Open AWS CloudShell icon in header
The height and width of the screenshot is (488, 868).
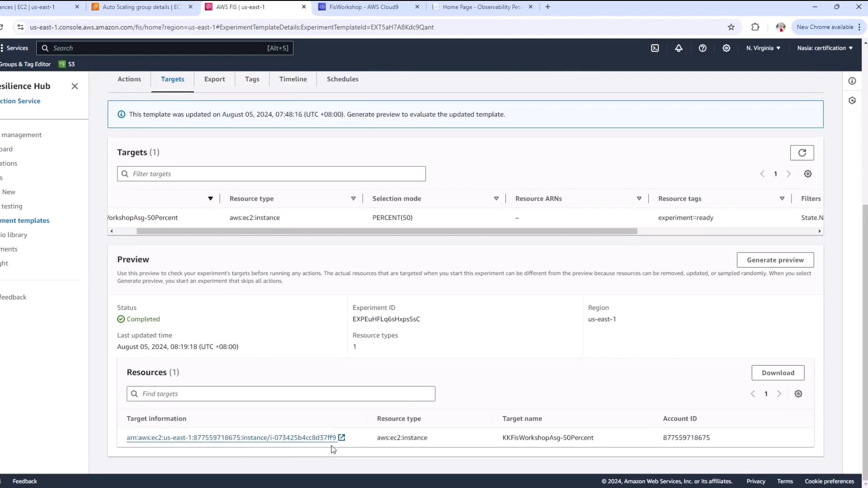[x=655, y=48]
